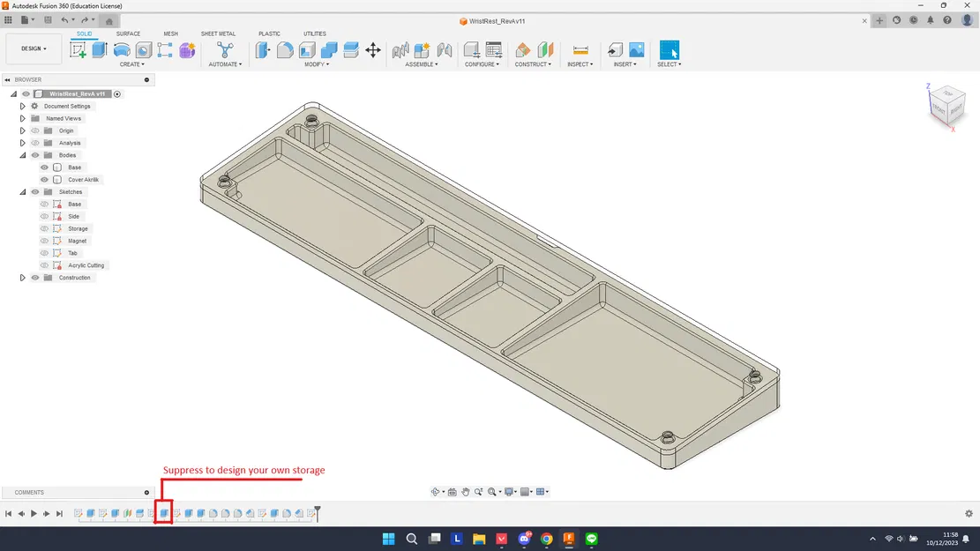This screenshot has height=551, width=980.
Task: Open the Sheet Metal tab
Action: [218, 34]
